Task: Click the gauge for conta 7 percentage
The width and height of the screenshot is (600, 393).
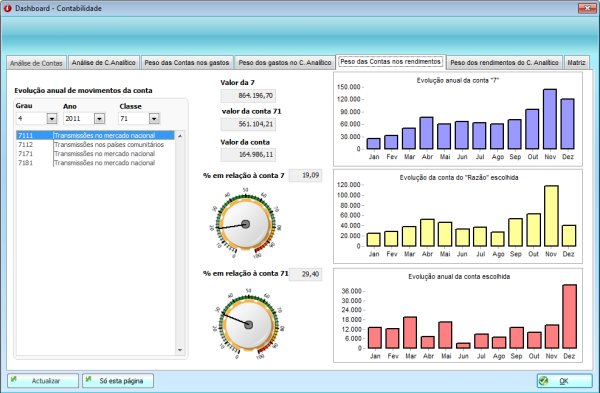Action: [x=246, y=223]
